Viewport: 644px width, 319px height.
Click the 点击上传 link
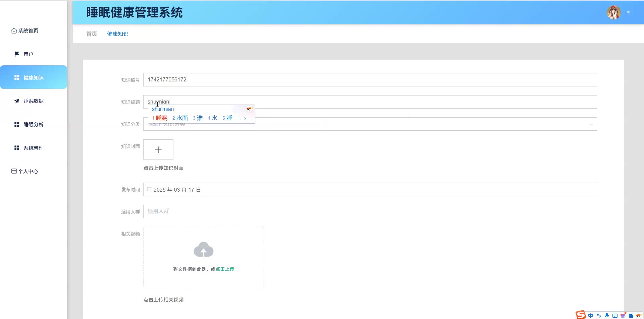coord(225,269)
